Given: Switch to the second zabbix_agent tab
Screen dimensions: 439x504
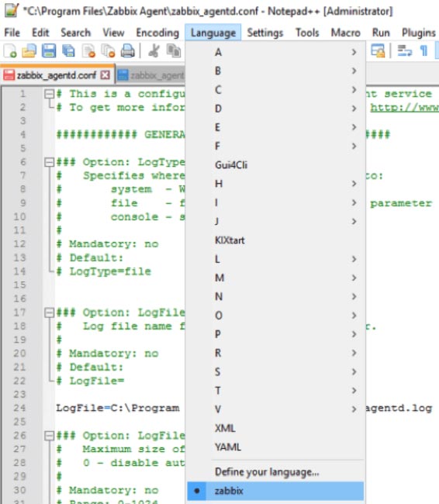Looking at the screenshot, I should click(x=150, y=75).
